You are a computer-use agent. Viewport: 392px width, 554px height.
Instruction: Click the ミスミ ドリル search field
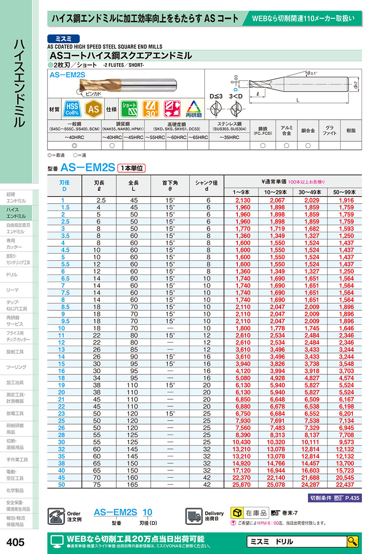[296, 542]
